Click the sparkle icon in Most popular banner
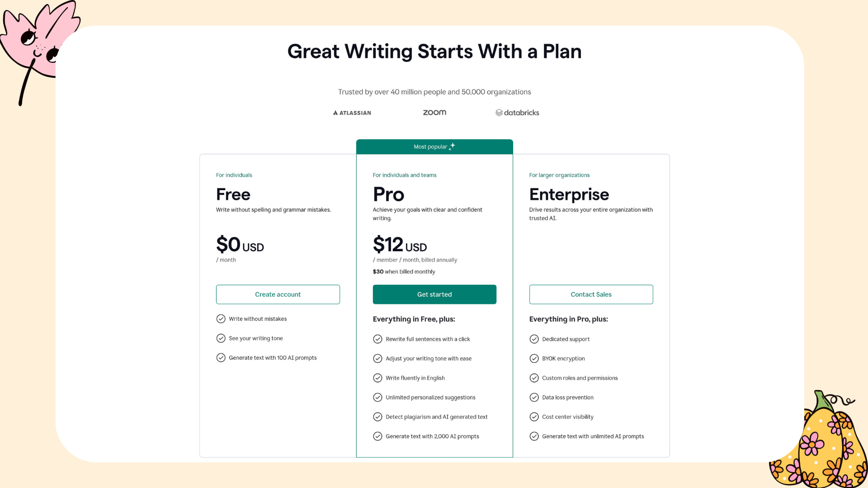The height and width of the screenshot is (488, 868). click(x=453, y=145)
